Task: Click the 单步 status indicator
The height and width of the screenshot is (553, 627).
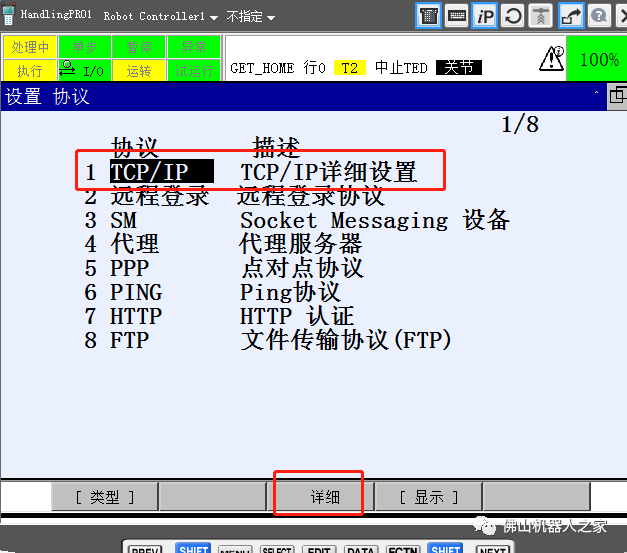Action: (84, 47)
